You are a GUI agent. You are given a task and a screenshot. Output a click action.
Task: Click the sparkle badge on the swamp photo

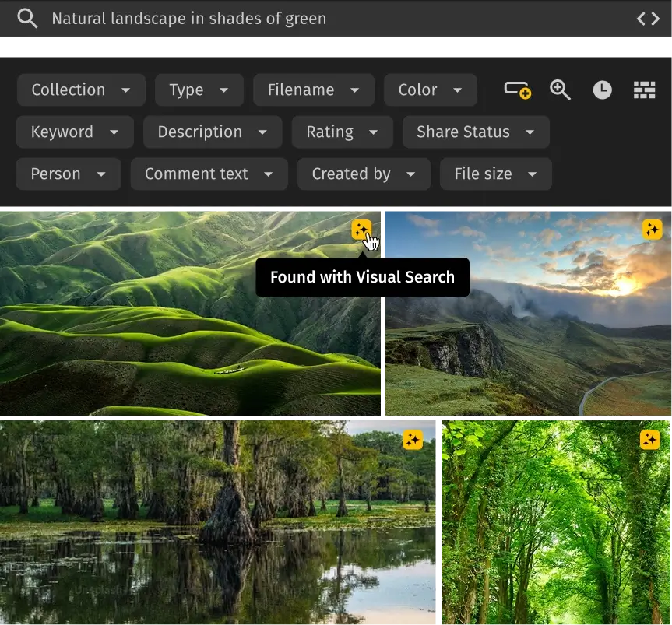point(413,440)
